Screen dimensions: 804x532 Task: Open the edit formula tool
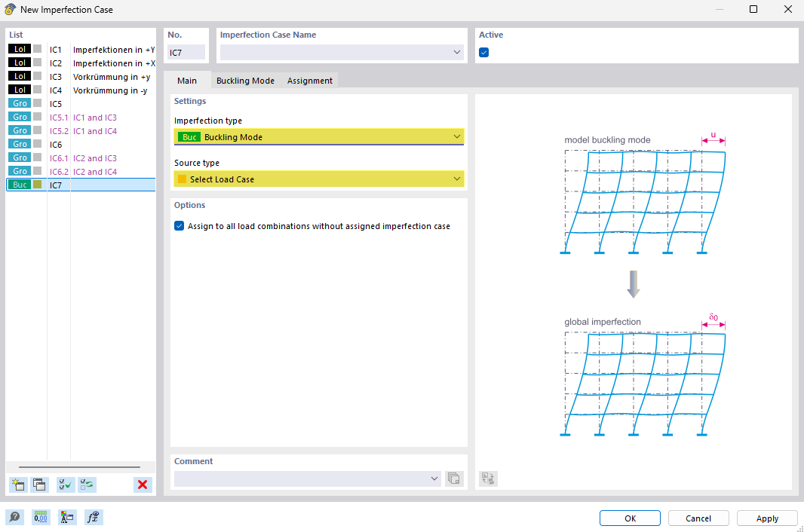click(93, 517)
